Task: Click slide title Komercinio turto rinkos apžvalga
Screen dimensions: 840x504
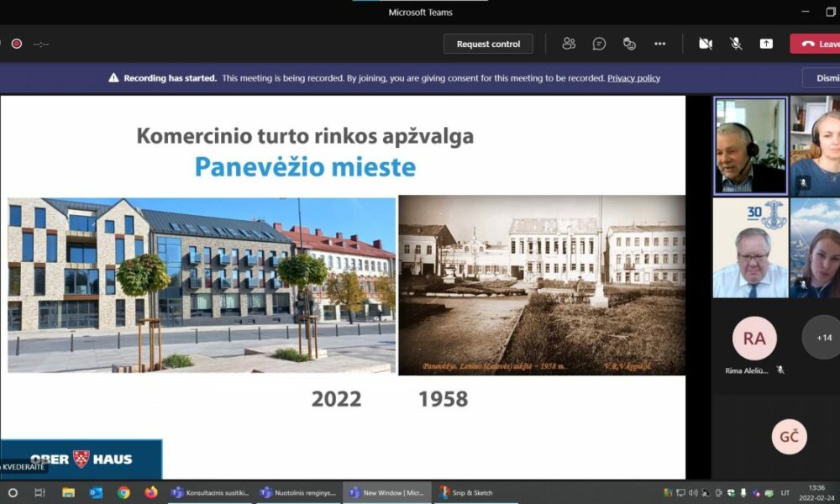Action: click(x=306, y=136)
